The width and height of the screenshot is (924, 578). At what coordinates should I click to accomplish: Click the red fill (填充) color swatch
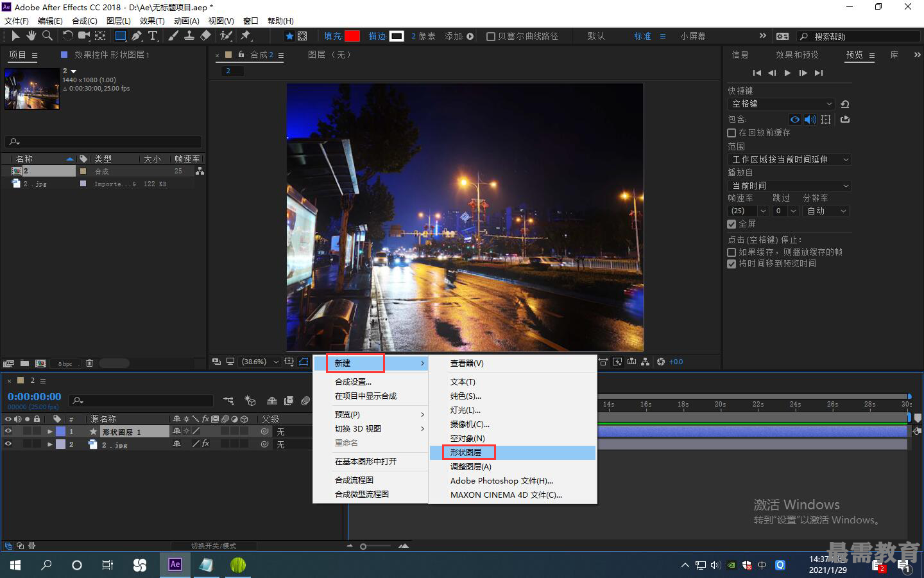[352, 36]
